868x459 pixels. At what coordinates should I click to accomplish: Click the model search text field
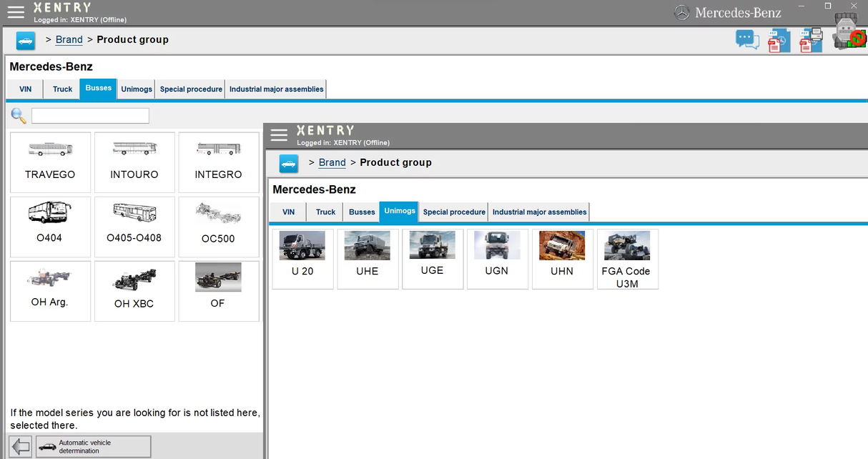click(90, 116)
